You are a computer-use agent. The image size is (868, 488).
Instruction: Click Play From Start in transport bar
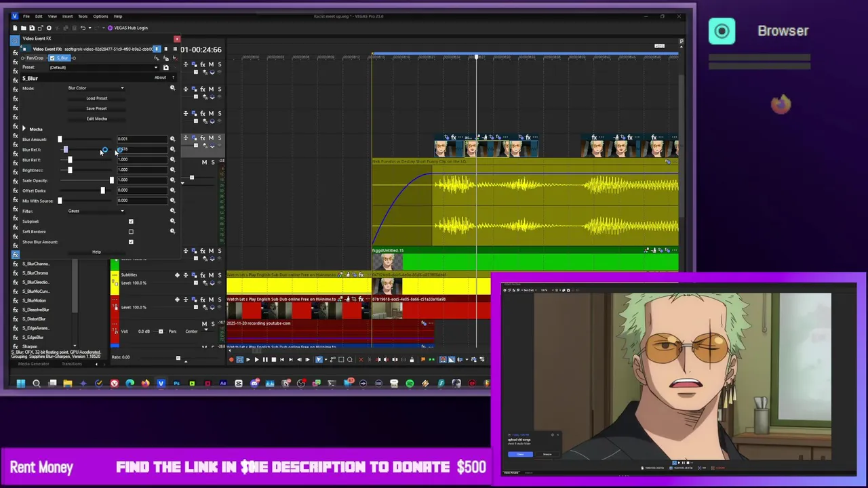coord(248,359)
